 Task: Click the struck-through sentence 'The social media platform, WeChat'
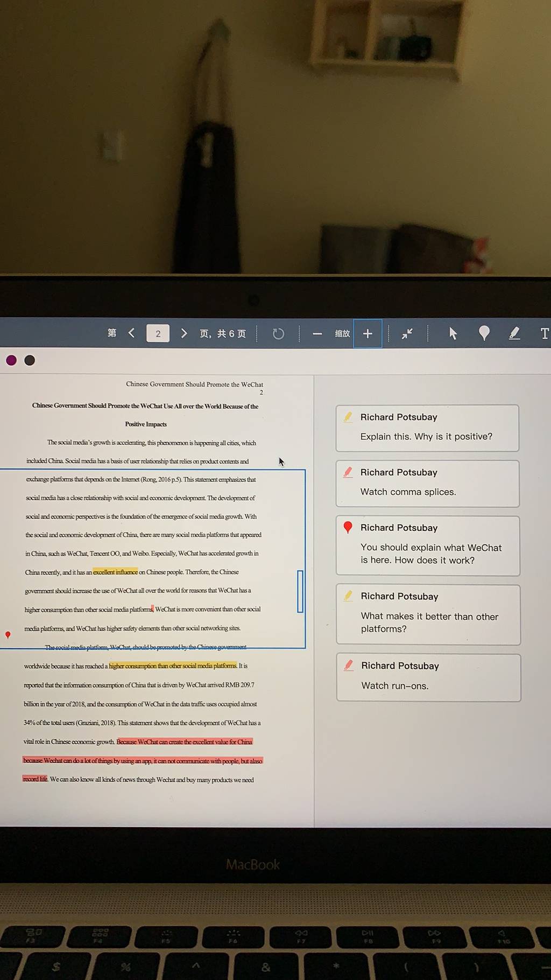[x=145, y=647]
